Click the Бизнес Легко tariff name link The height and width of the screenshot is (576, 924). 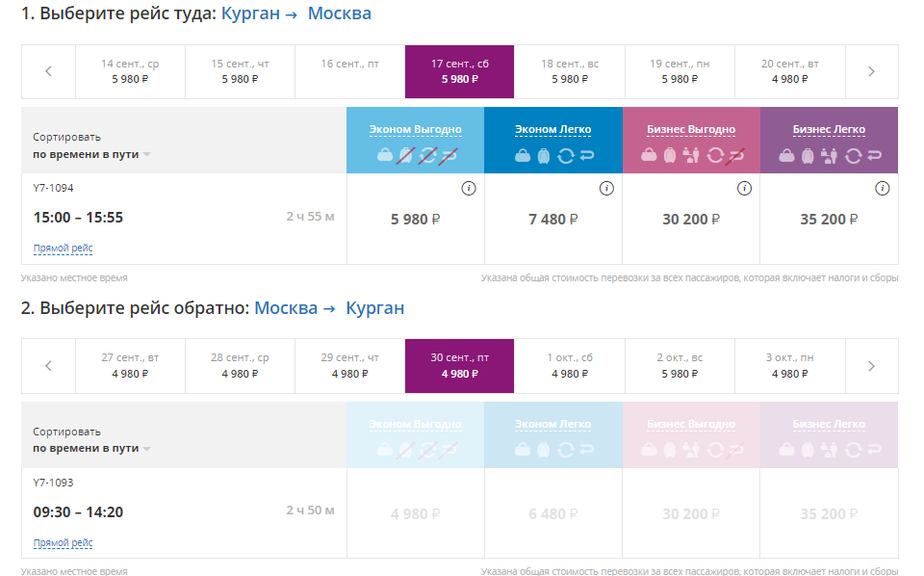tap(829, 129)
